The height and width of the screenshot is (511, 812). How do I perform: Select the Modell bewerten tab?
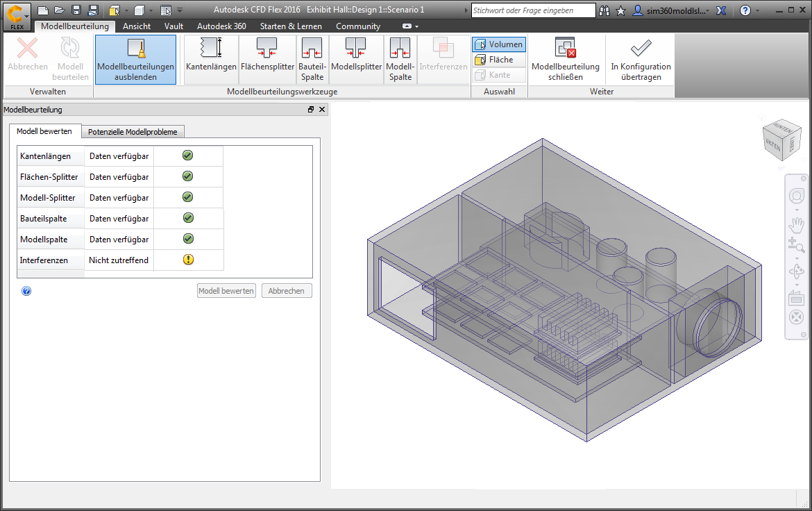coord(44,131)
